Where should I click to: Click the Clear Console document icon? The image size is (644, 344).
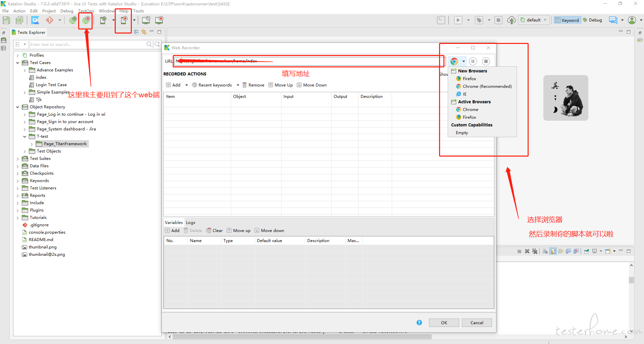point(545,251)
